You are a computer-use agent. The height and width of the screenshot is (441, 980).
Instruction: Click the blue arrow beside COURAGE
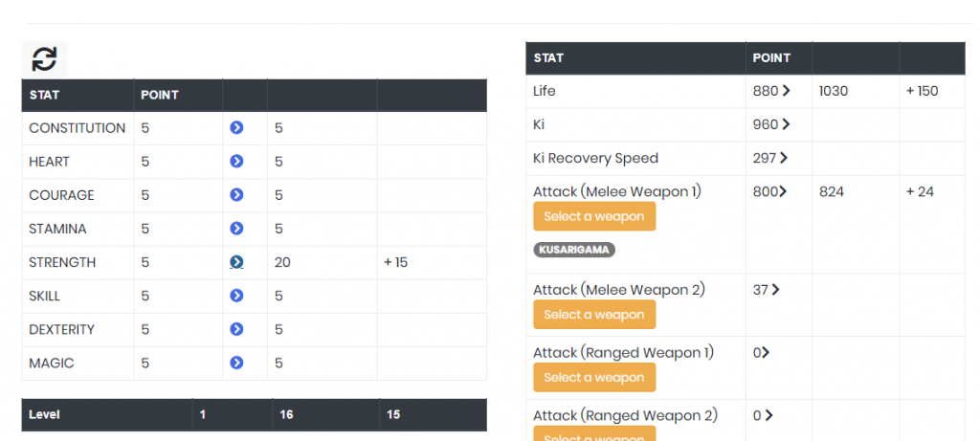(x=236, y=195)
